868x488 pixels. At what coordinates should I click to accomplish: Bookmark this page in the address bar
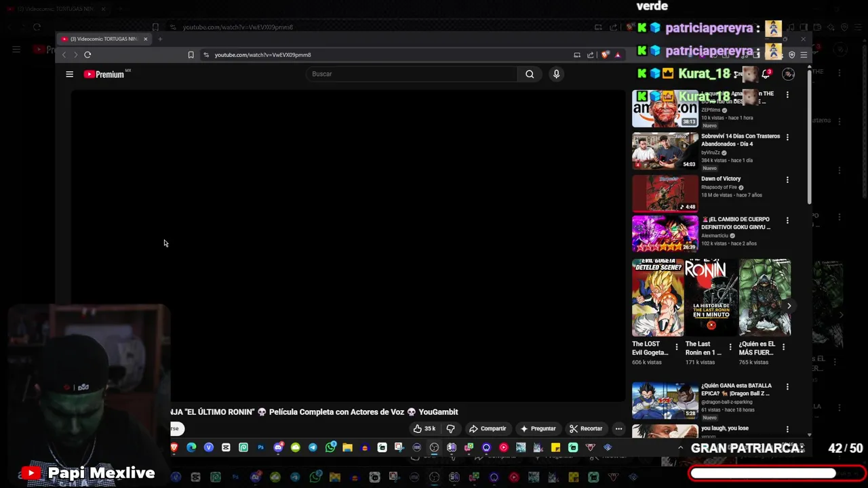point(191,55)
